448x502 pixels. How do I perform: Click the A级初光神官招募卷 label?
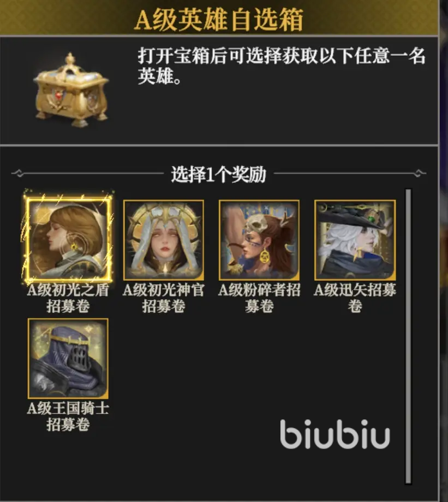coord(163,298)
